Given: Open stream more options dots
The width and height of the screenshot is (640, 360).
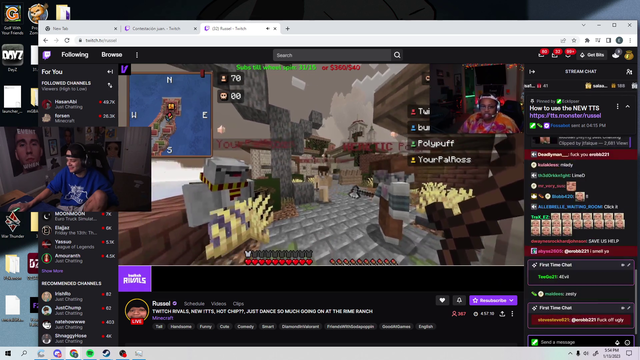Looking at the screenshot, I should tap(512, 314).
